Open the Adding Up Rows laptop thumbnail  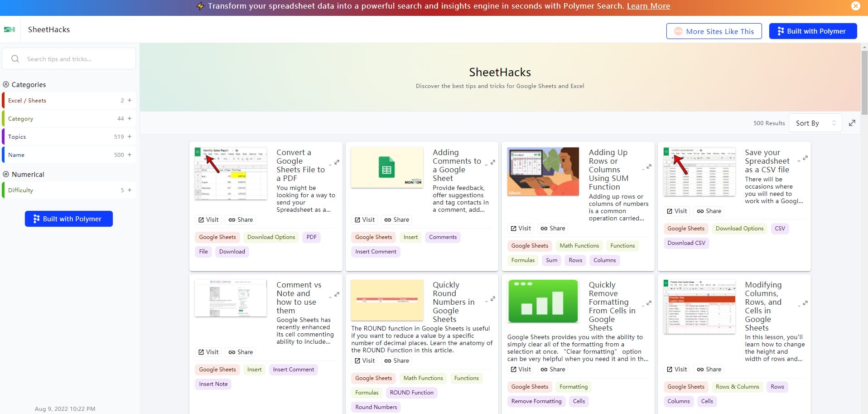543,171
